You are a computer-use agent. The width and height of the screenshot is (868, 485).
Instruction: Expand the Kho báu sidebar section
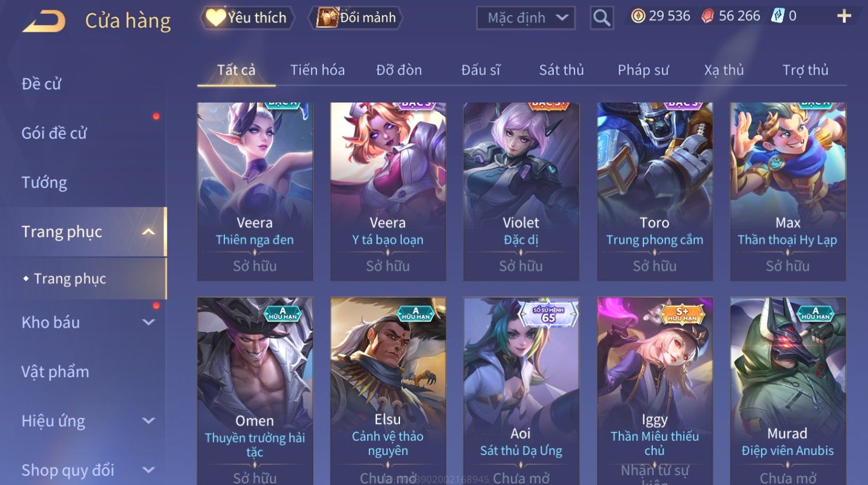tap(149, 323)
